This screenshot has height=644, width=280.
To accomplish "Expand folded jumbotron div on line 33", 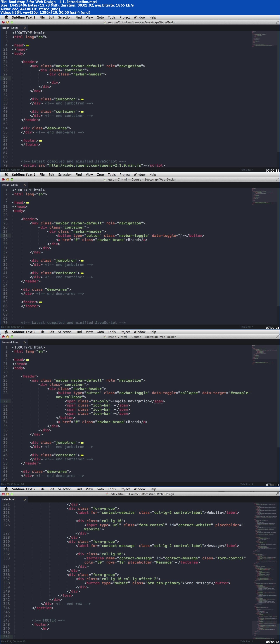I will coord(82,99).
